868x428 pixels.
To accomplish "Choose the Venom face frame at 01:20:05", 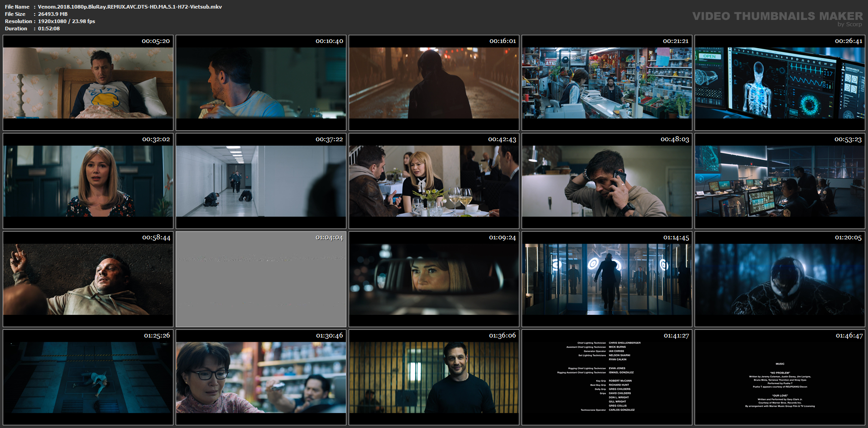I will coord(780,279).
